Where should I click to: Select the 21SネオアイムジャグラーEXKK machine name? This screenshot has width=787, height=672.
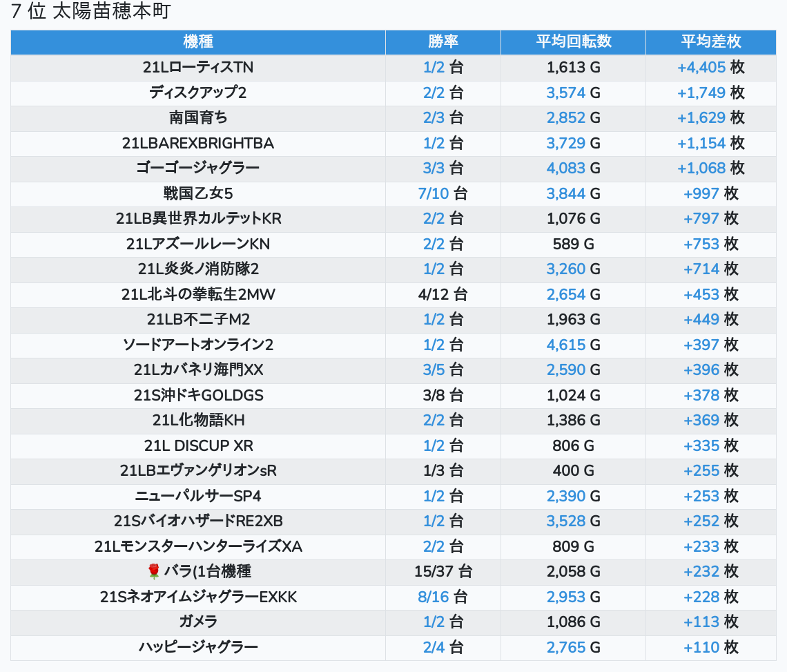197,597
